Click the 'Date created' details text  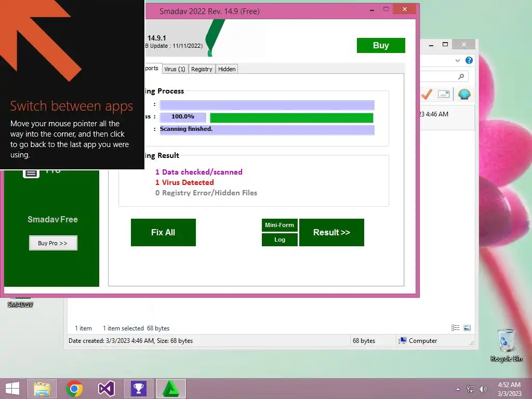130,341
